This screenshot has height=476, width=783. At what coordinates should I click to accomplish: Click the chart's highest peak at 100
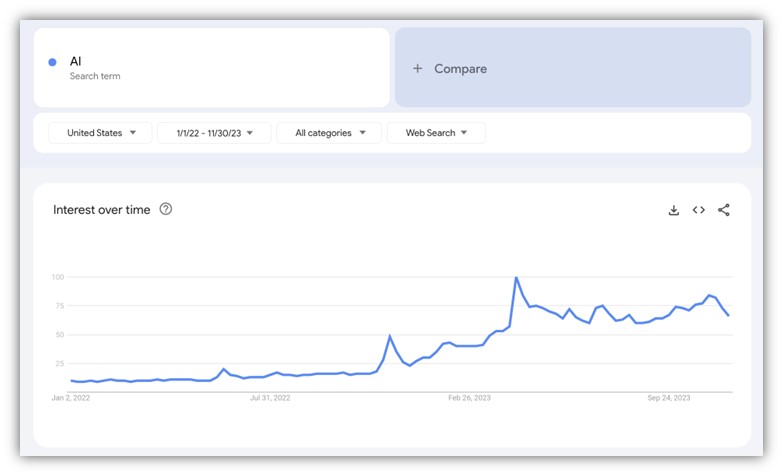[x=516, y=278]
